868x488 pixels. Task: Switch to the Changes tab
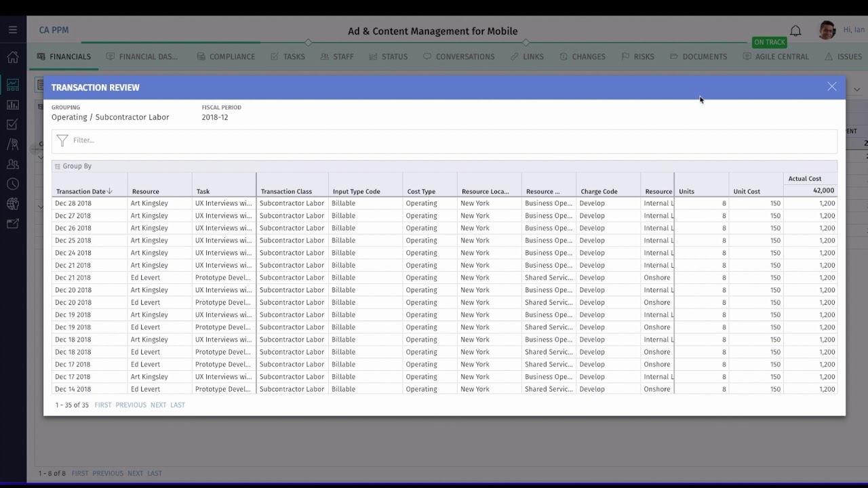(583, 57)
